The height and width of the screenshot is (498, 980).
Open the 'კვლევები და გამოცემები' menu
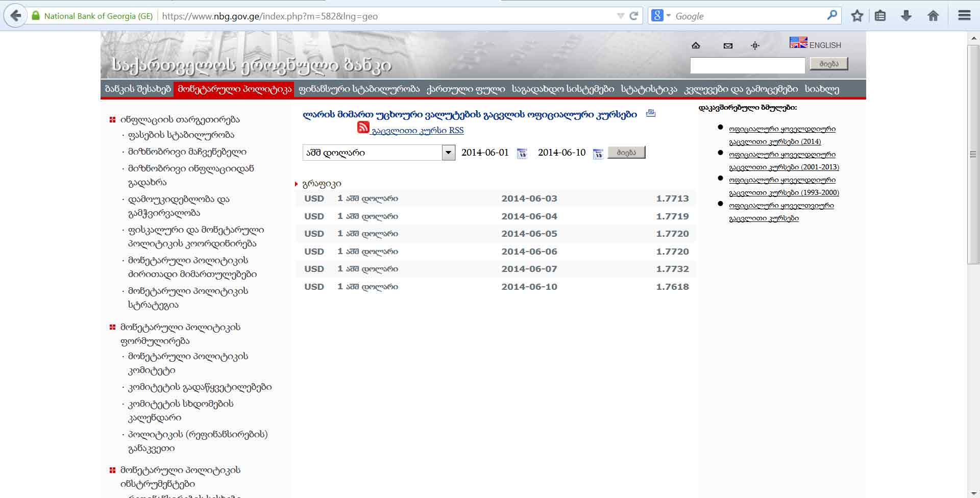coord(741,89)
